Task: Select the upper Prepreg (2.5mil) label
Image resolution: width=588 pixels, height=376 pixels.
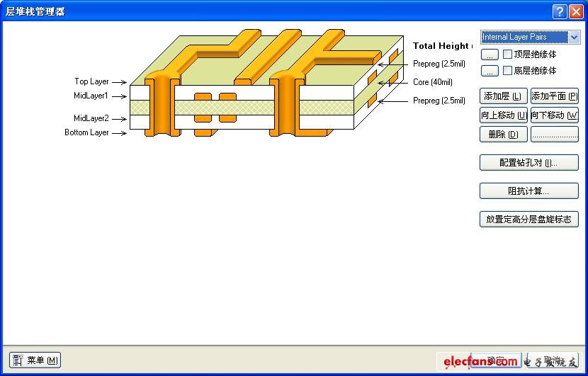Action: (439, 64)
